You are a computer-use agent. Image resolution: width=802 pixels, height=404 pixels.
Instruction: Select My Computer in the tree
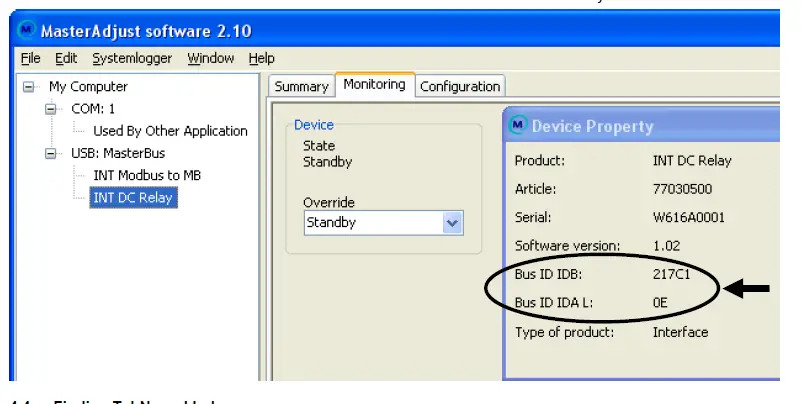click(x=88, y=87)
